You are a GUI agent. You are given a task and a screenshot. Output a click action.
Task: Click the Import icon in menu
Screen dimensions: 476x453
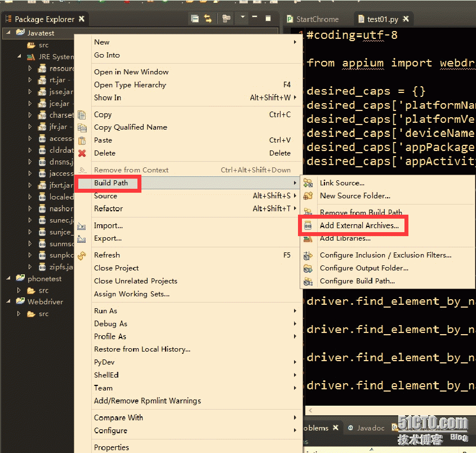(x=81, y=226)
